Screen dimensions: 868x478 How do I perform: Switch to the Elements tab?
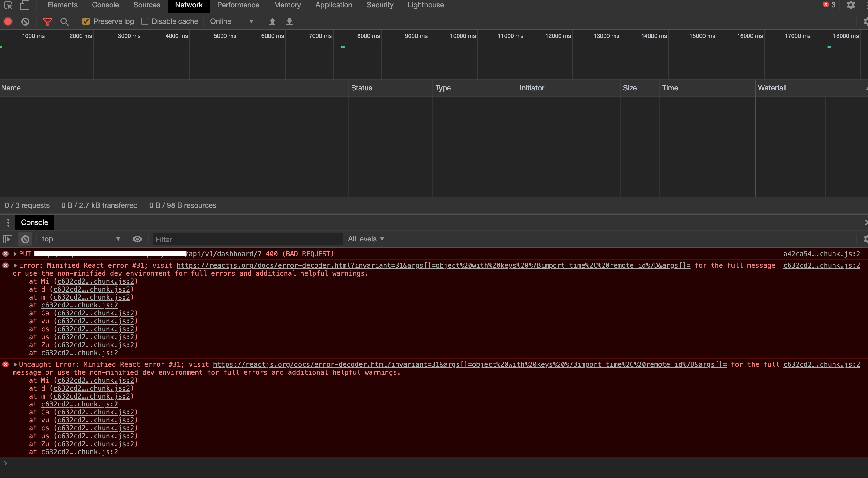62,5
